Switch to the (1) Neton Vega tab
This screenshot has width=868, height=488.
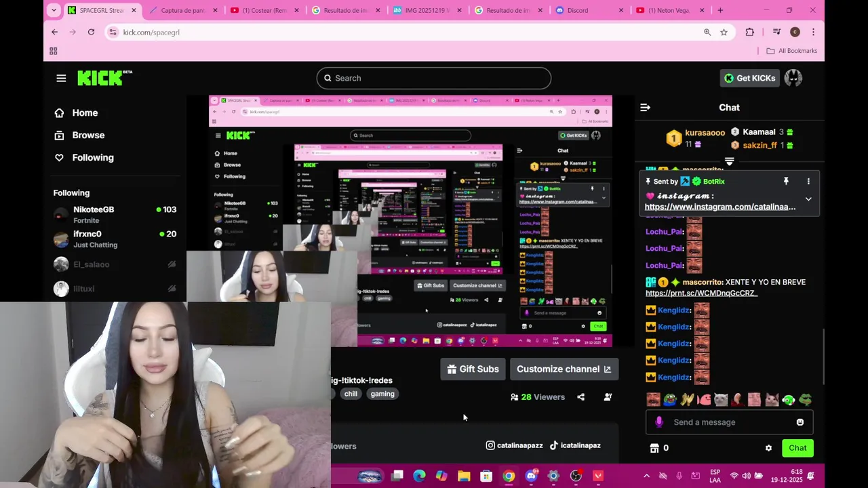(x=670, y=10)
